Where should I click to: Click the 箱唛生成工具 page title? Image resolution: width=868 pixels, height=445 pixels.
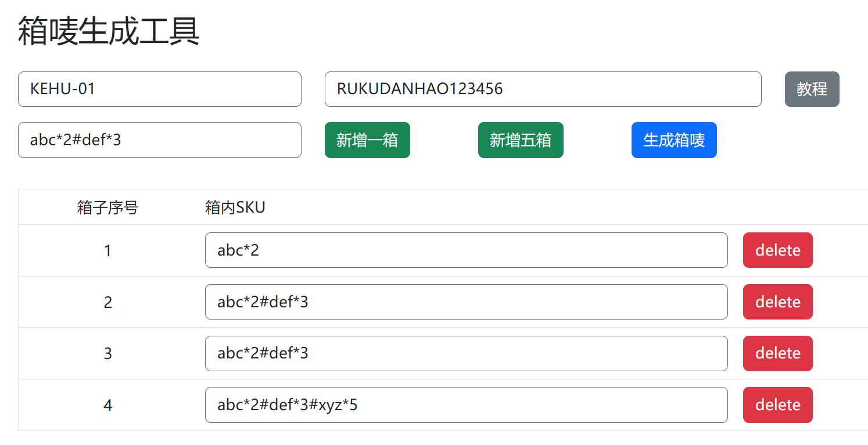[x=109, y=31]
